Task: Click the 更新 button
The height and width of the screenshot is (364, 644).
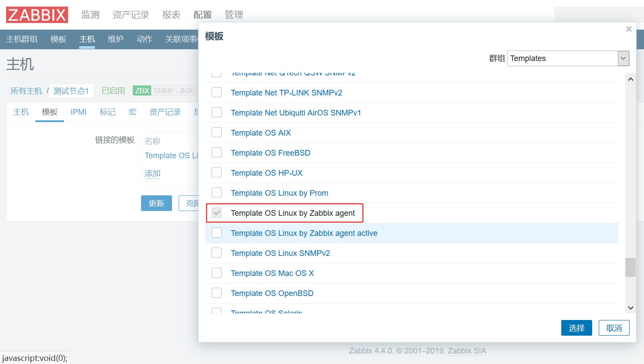Action: (156, 203)
